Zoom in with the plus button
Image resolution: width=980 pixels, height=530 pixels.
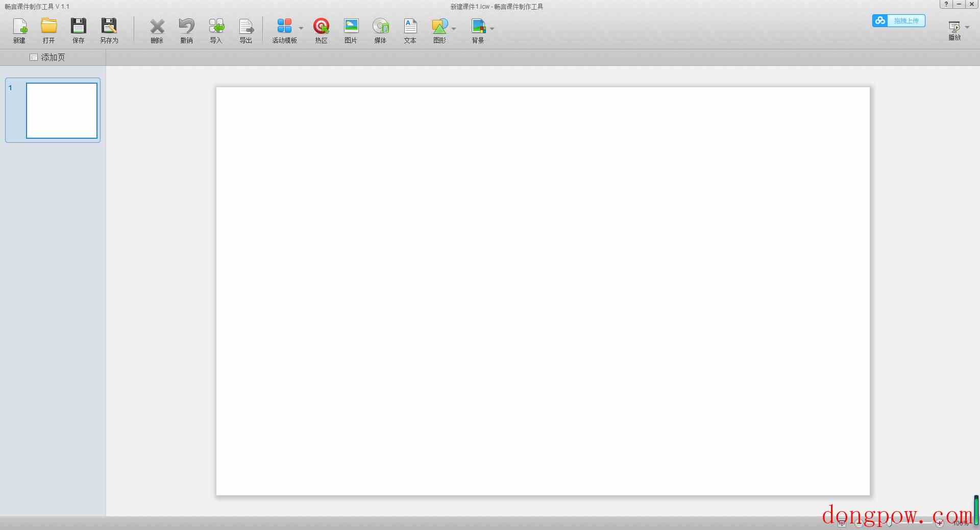pos(939,523)
